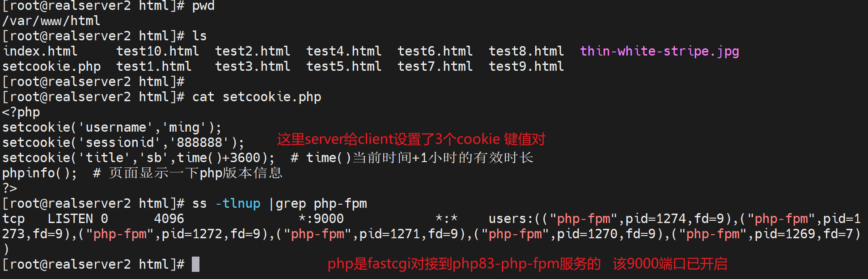Image resolution: width=868 pixels, height=279 pixels.
Task: Click the LISTEN state in the ss output
Action: point(70,219)
